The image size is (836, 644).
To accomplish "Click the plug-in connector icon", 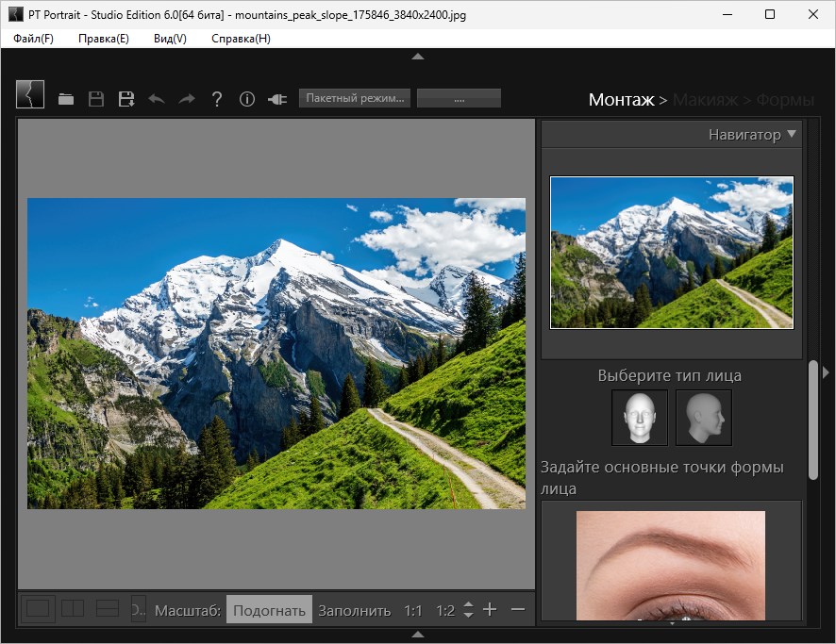I will click(x=277, y=99).
